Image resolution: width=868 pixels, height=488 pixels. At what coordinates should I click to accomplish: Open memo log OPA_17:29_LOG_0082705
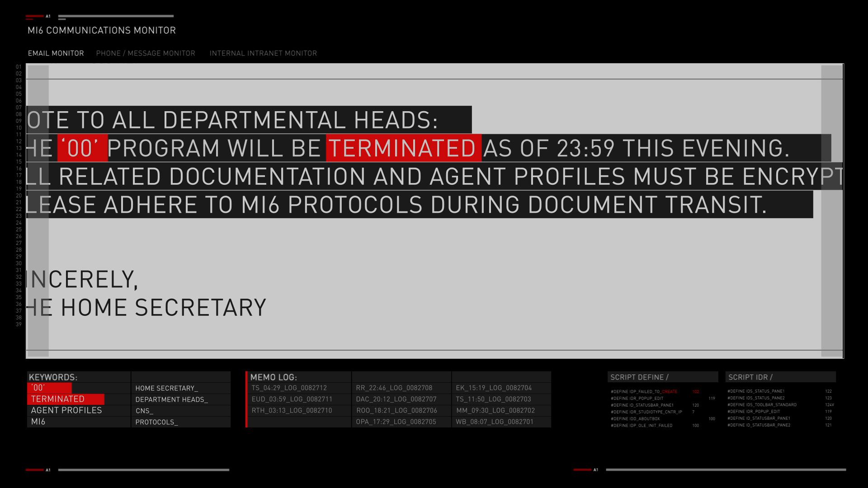[396, 422]
